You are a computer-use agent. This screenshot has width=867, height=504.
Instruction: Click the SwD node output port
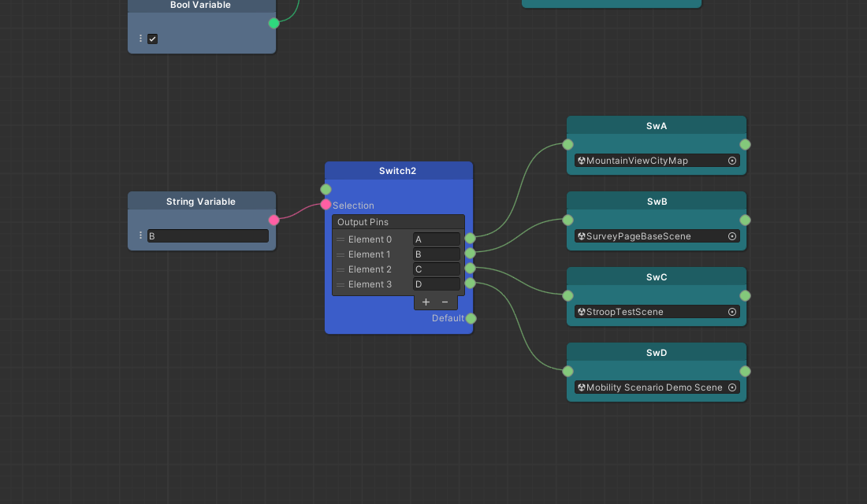[x=746, y=372]
